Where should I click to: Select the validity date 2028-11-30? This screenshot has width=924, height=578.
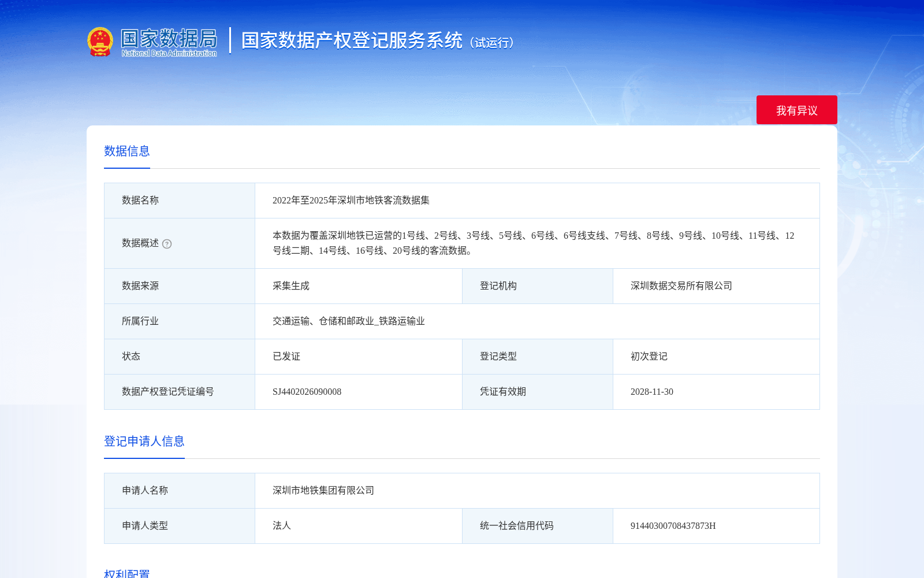(x=652, y=392)
